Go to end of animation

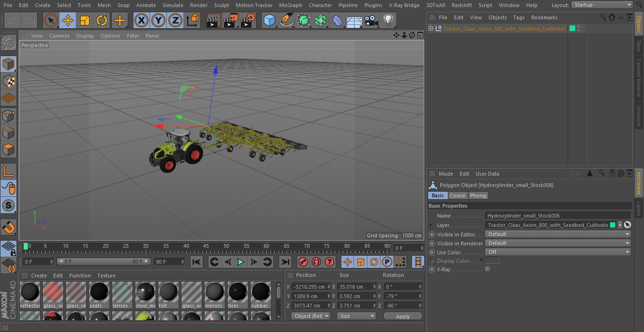click(x=285, y=262)
